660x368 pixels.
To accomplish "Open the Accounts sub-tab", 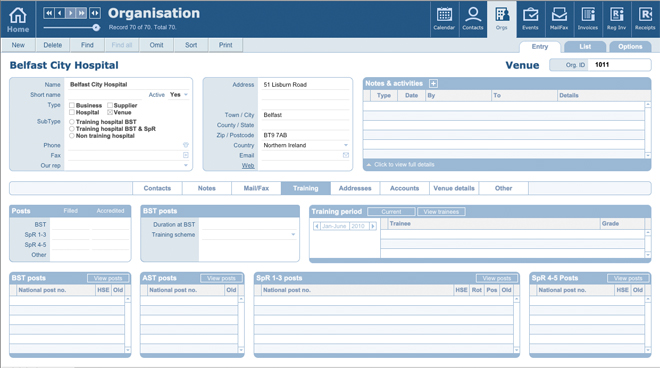I will (x=405, y=188).
